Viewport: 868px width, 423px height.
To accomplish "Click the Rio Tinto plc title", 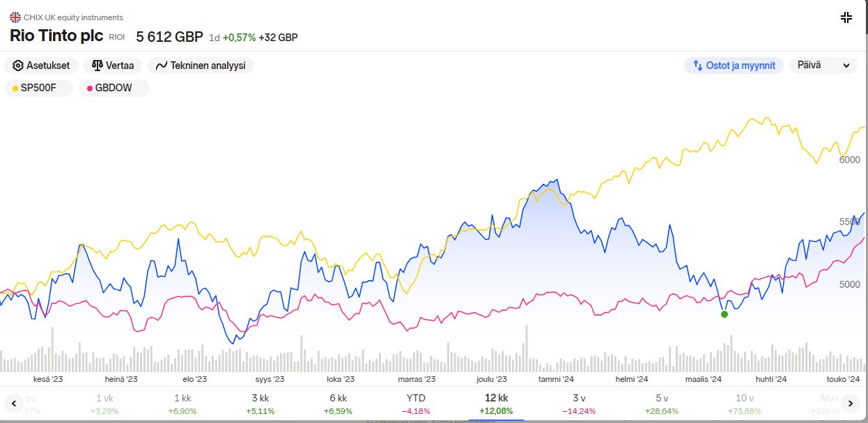I will (x=56, y=36).
